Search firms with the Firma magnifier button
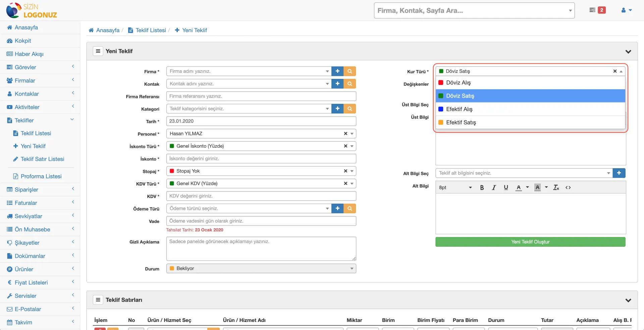This screenshot has width=644, height=330. pyautogui.click(x=350, y=71)
